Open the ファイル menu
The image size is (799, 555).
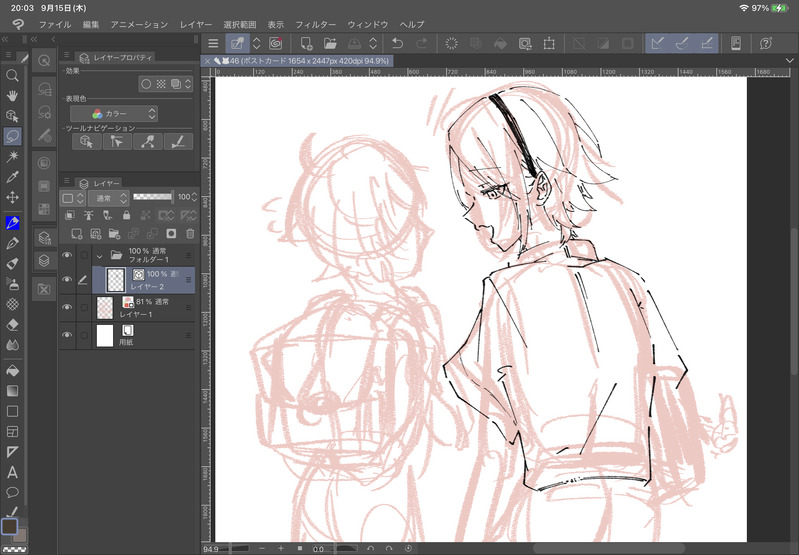coord(55,24)
